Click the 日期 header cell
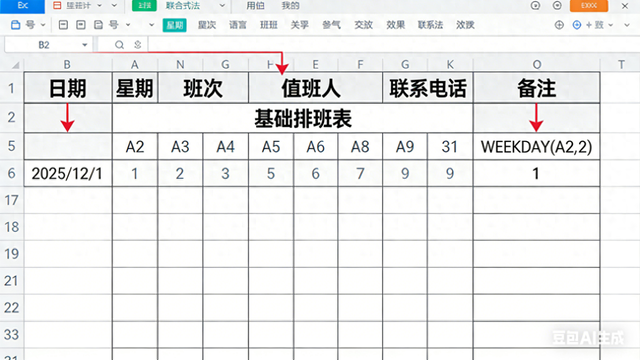 pyautogui.click(x=68, y=88)
